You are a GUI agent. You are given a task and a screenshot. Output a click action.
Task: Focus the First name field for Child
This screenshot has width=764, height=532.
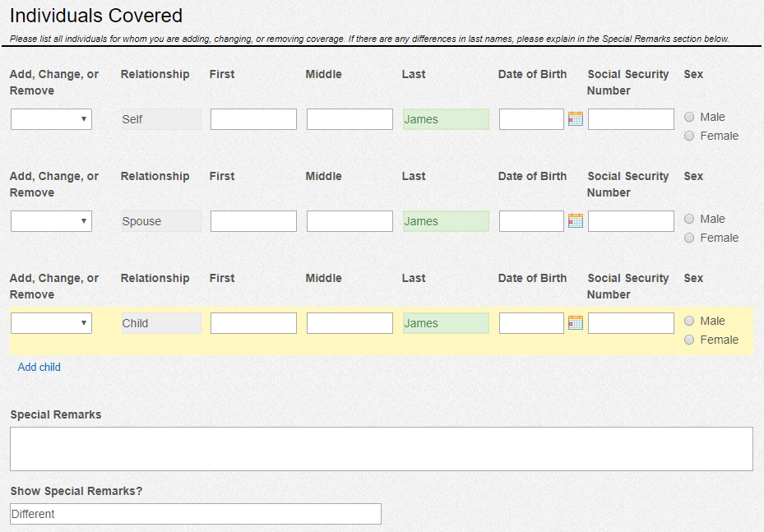253,323
